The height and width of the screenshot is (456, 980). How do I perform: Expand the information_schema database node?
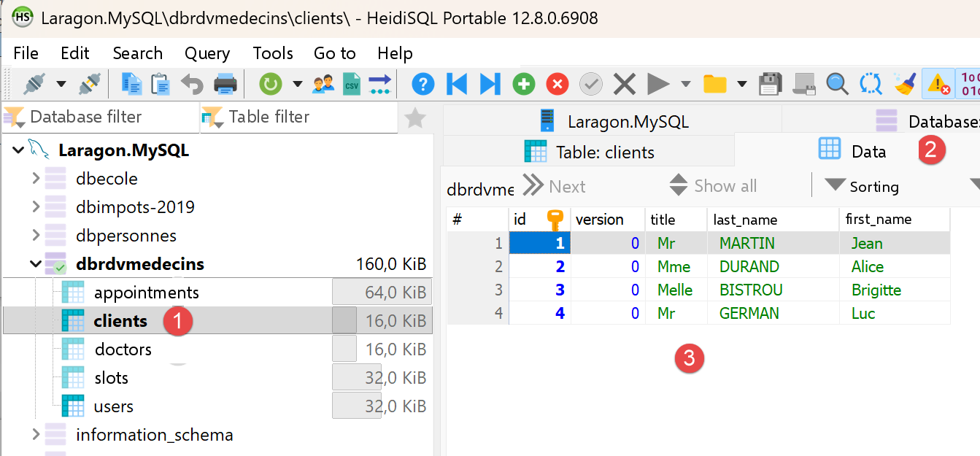36,435
